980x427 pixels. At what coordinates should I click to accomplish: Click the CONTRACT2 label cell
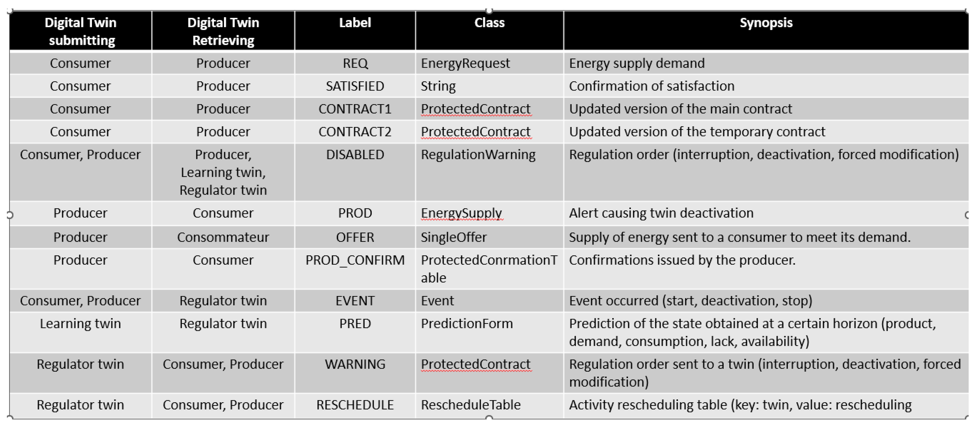click(355, 132)
